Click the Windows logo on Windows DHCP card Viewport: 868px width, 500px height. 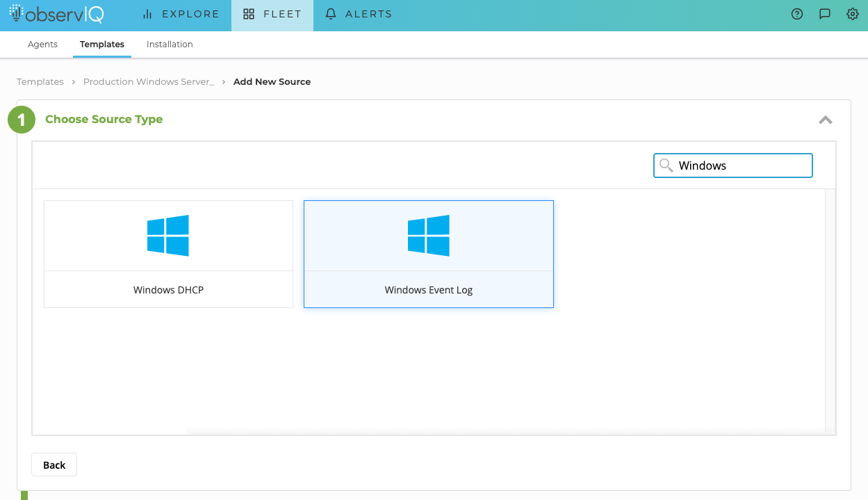[x=168, y=236]
